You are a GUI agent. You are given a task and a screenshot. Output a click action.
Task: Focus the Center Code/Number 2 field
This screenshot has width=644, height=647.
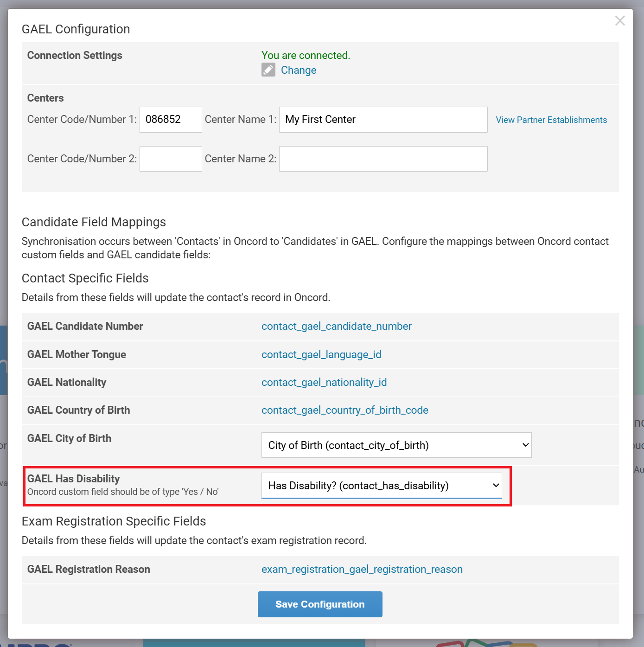pos(171,159)
